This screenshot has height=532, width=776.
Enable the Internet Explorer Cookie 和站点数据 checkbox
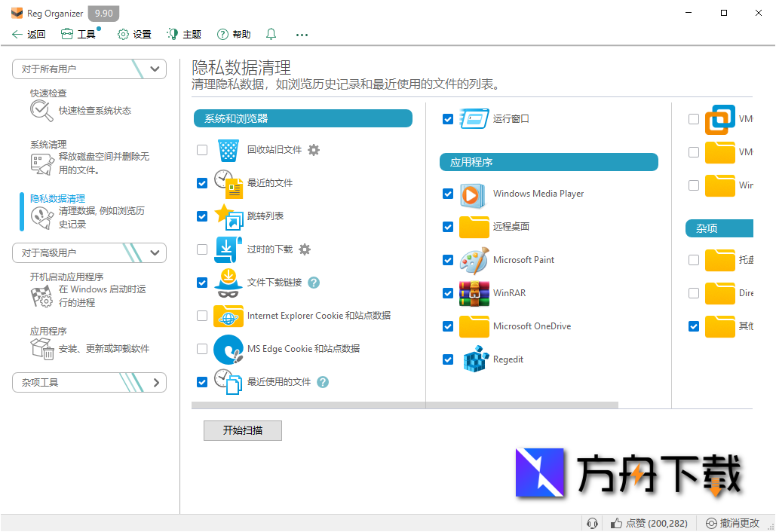[201, 316]
